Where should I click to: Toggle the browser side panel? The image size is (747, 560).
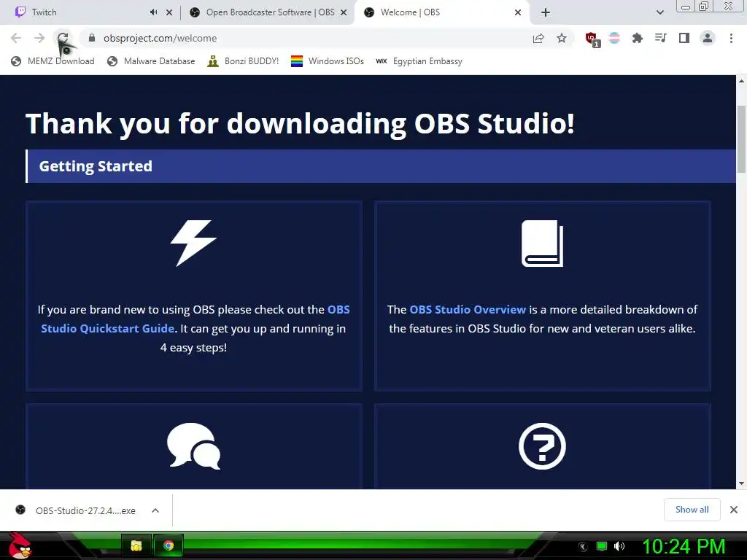(684, 38)
